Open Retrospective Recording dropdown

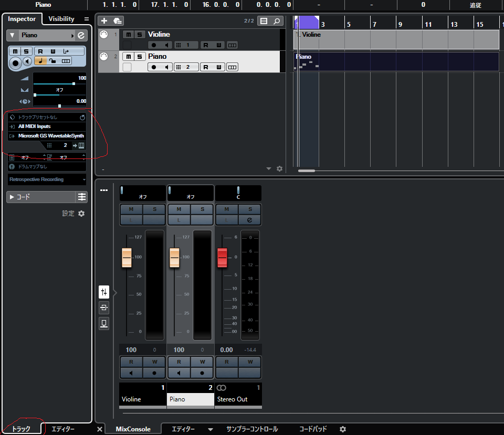coord(47,179)
